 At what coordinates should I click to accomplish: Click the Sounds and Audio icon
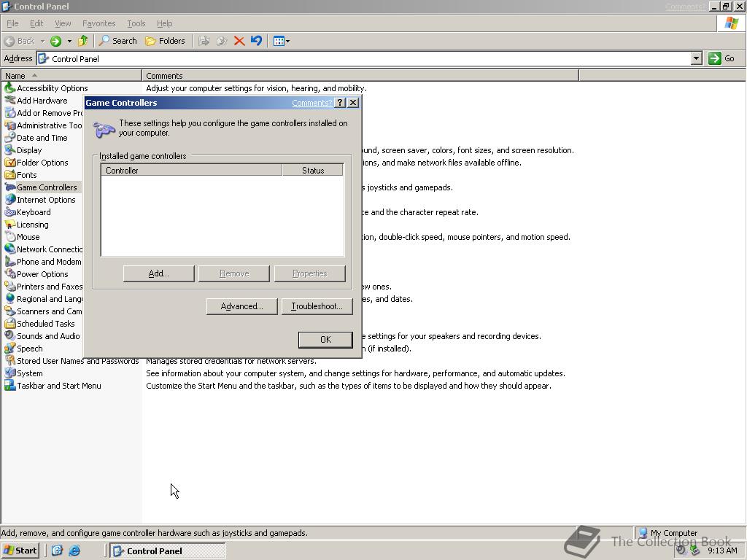pos(9,335)
